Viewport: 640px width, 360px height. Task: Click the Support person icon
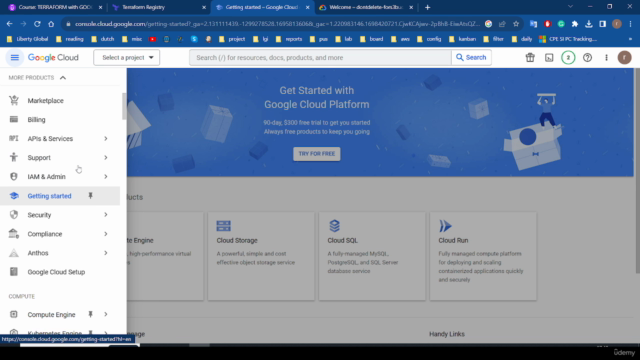pyautogui.click(x=14, y=157)
